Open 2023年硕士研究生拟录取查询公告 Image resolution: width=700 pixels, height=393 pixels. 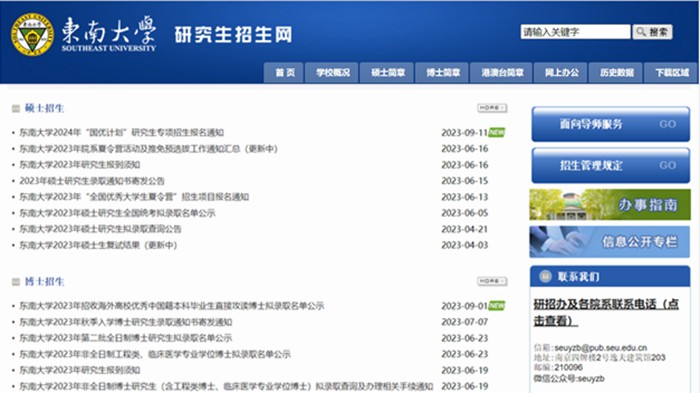[x=100, y=229]
